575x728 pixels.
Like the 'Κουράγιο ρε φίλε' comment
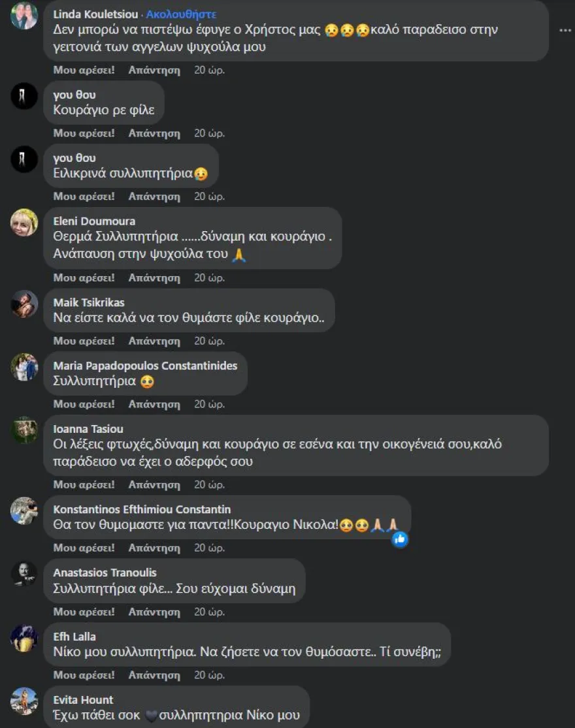point(84,133)
